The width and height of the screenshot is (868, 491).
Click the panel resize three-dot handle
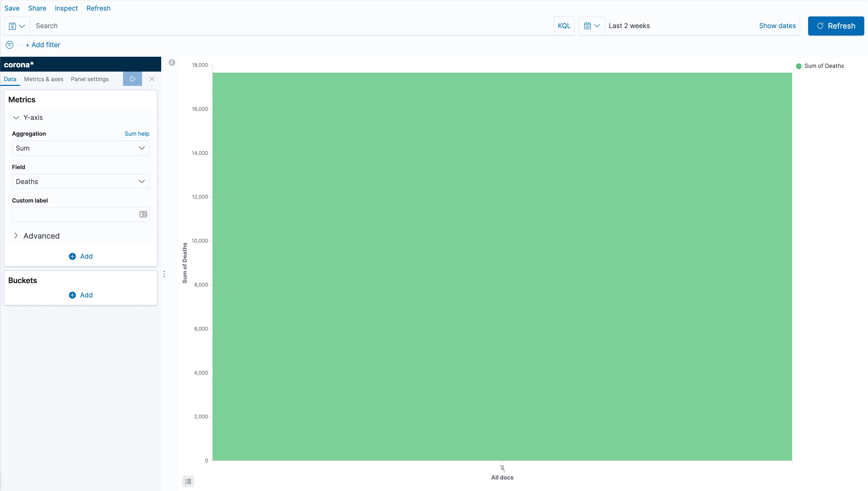coord(164,274)
